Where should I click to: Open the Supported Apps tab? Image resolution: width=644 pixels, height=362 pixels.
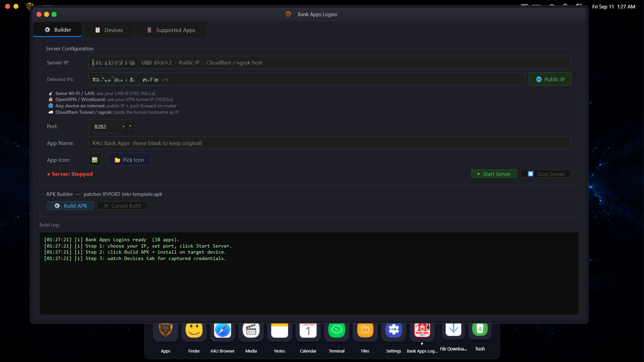point(171,30)
